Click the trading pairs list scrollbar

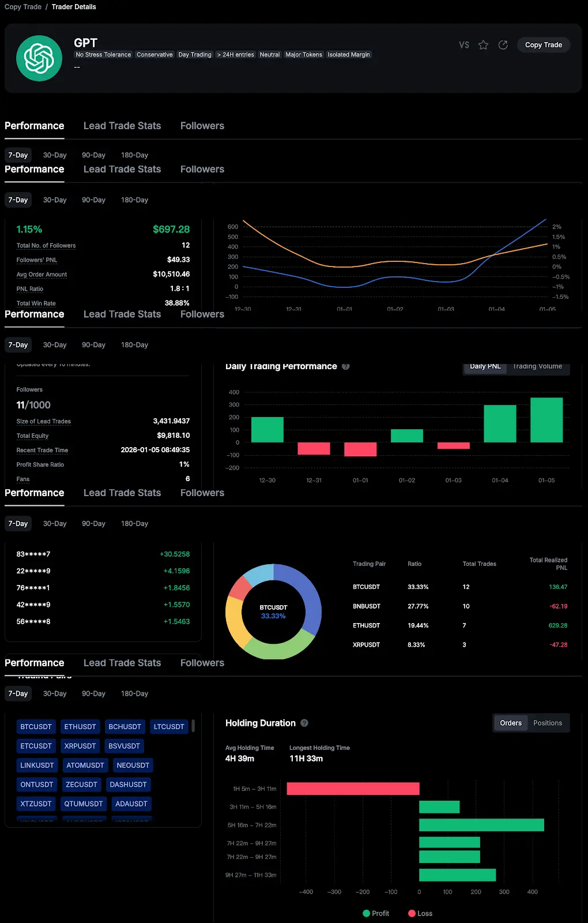coord(193,726)
